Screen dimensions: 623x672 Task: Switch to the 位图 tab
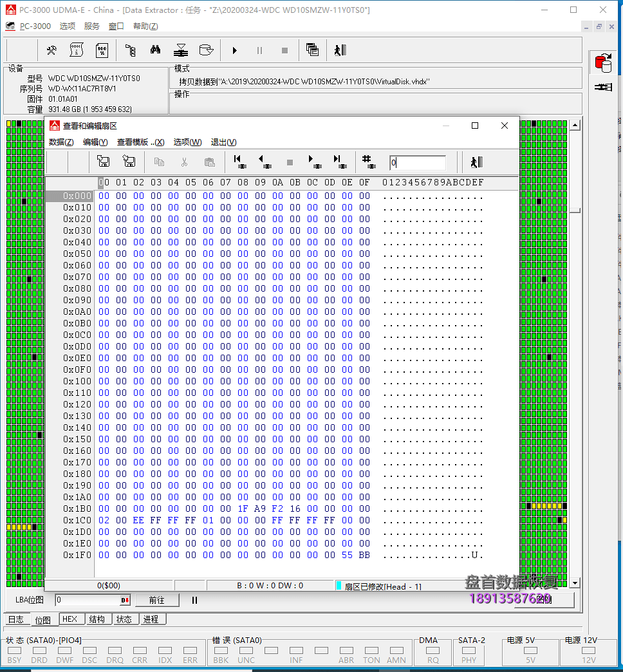pos(43,620)
